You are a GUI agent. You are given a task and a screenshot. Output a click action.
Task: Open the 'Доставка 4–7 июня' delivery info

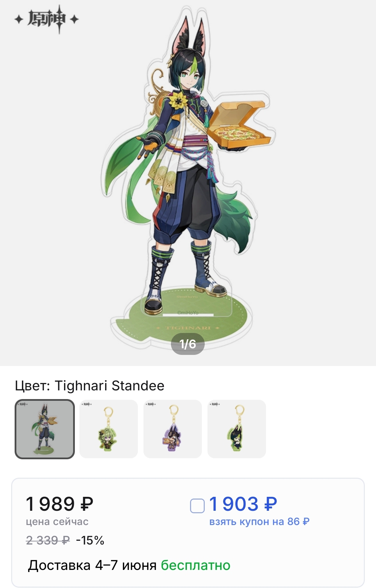[x=92, y=565]
